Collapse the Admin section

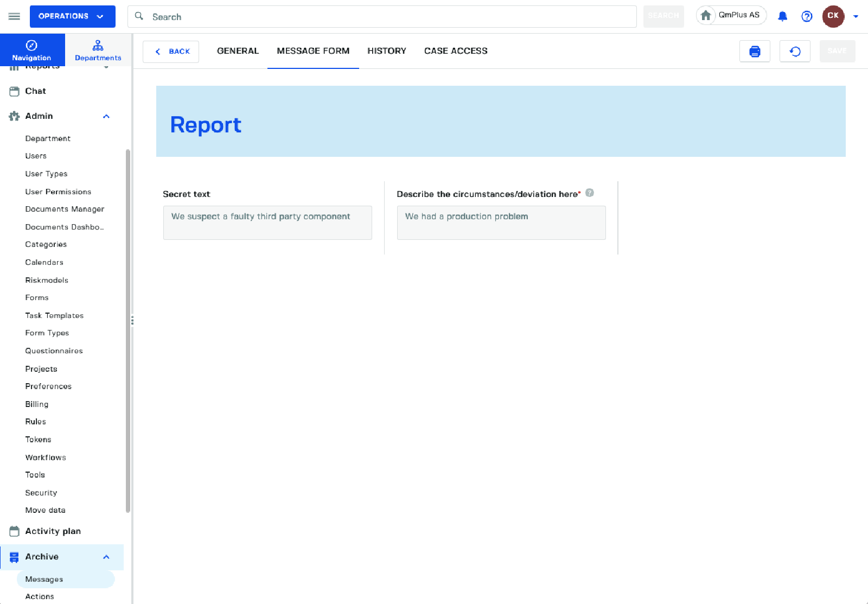tap(106, 116)
